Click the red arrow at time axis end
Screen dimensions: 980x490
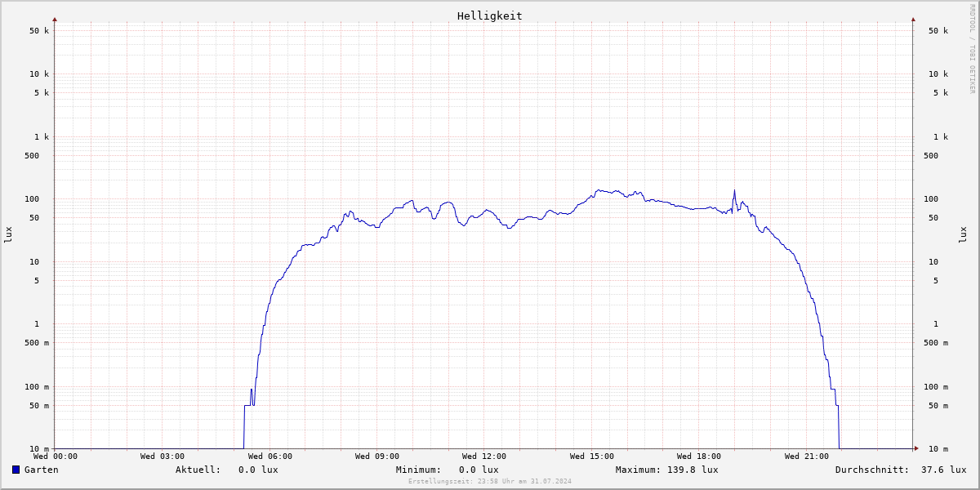coord(916,448)
